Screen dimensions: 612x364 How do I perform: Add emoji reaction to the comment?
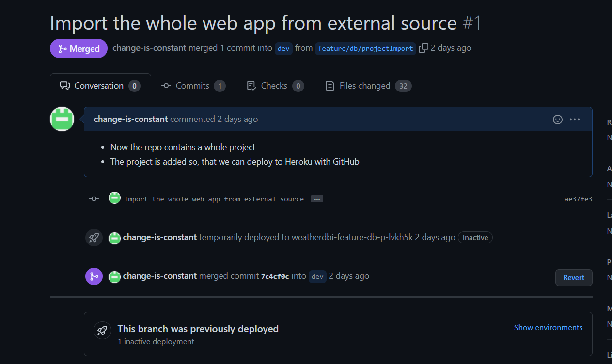(x=558, y=119)
